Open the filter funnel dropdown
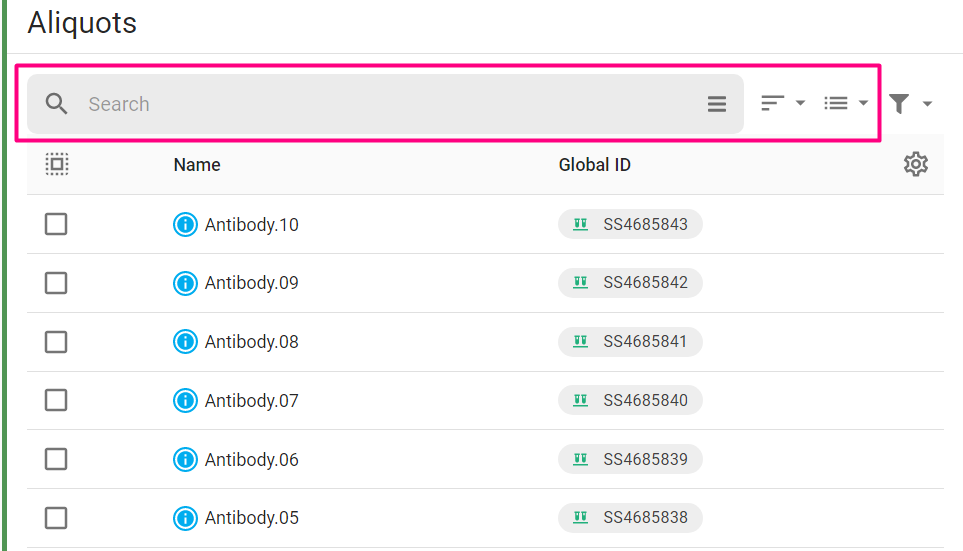963x551 pixels. click(x=910, y=104)
